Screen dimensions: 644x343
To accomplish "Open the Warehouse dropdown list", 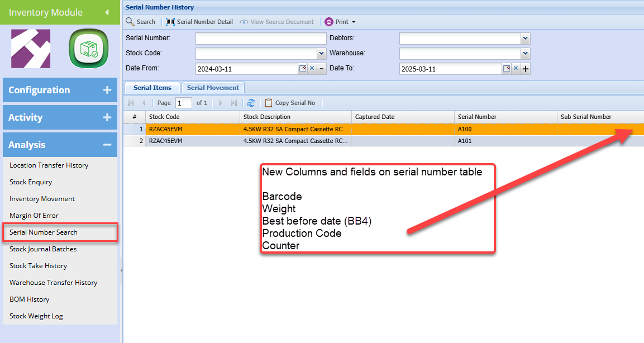I will click(525, 54).
